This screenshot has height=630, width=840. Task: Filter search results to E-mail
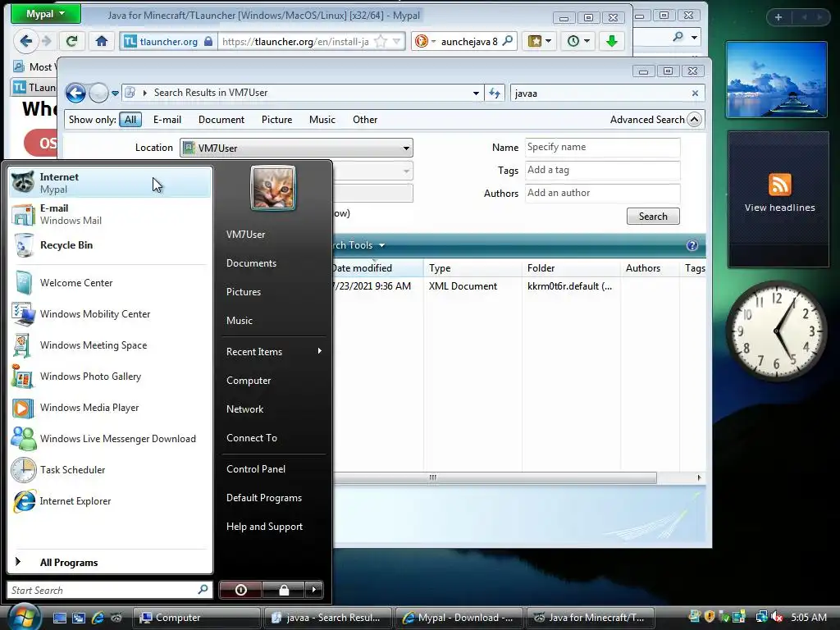(x=167, y=120)
